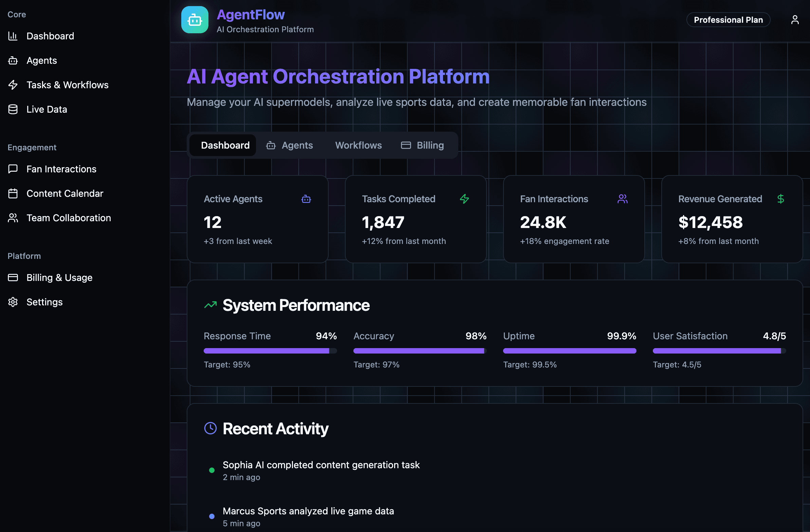This screenshot has height=532, width=810.
Task: Click the 'Engagement' section label
Action: tap(32, 147)
